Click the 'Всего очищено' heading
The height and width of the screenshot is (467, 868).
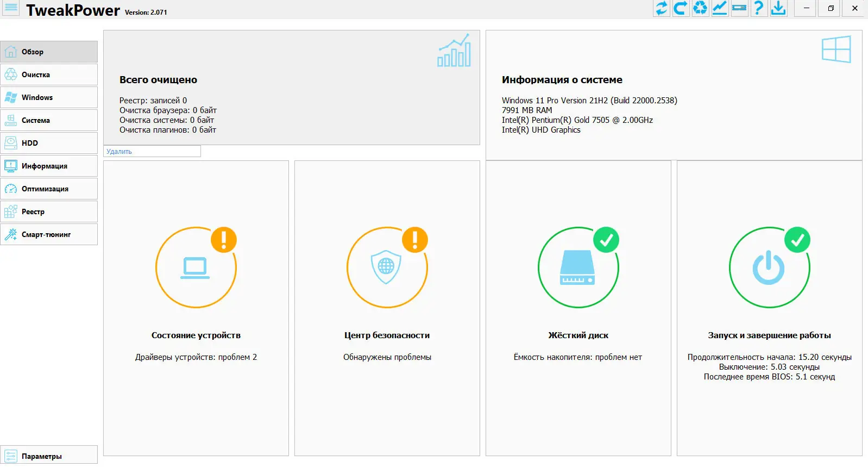click(x=159, y=80)
